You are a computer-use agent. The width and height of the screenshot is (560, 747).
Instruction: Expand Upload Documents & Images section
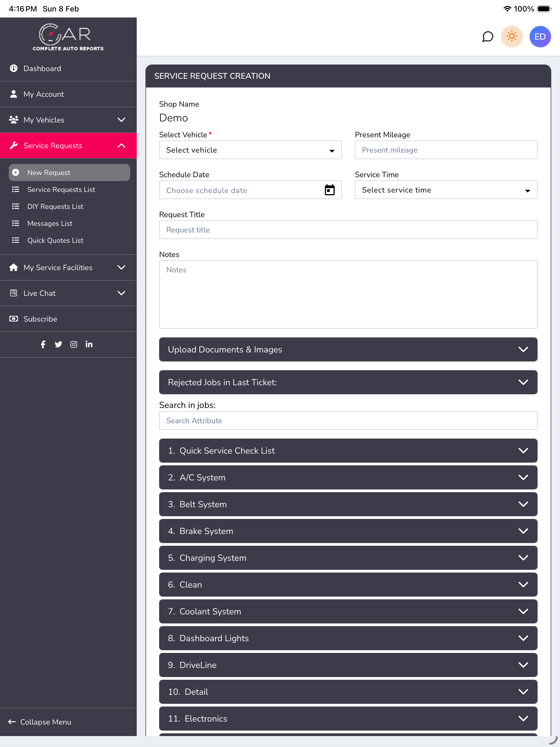coord(348,349)
